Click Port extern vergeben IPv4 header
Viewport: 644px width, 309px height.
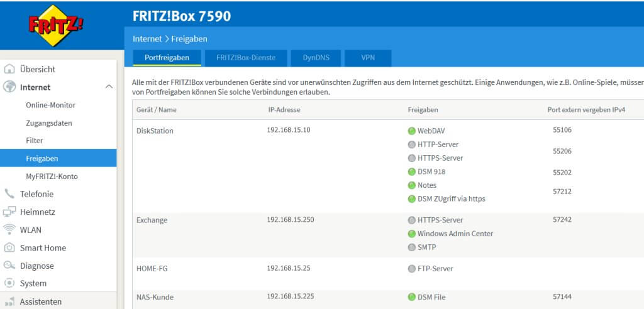[x=587, y=109]
